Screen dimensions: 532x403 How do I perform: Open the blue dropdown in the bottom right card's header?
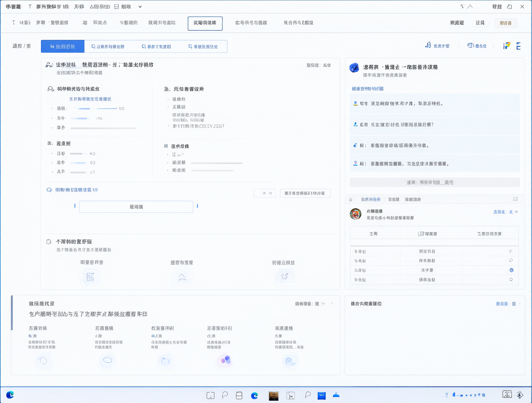point(508,304)
